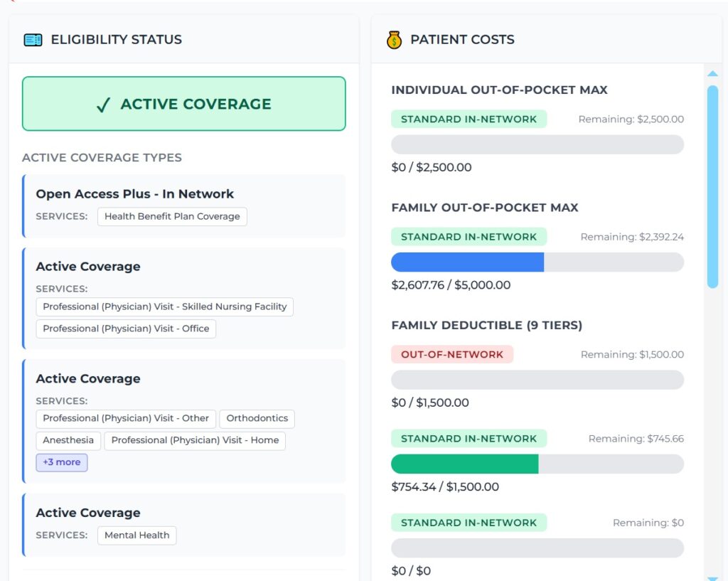This screenshot has width=728, height=581.
Task: Click the Patient Costs money bag icon
Action: click(394, 40)
